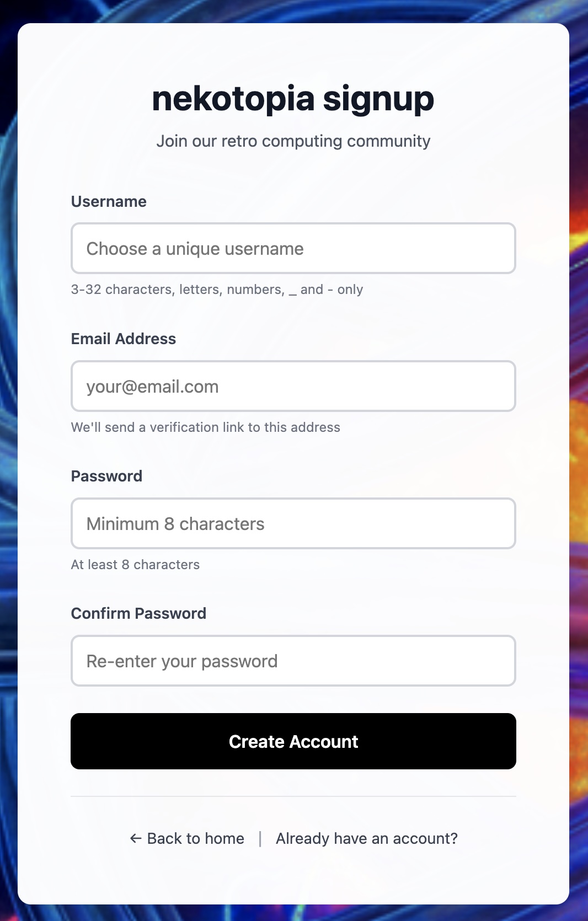Click the Email Address label text

click(x=124, y=339)
